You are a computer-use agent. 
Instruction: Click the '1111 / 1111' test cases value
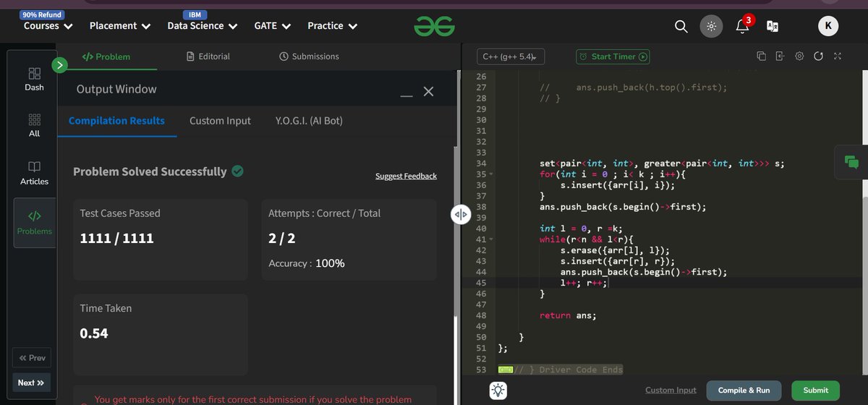point(117,238)
